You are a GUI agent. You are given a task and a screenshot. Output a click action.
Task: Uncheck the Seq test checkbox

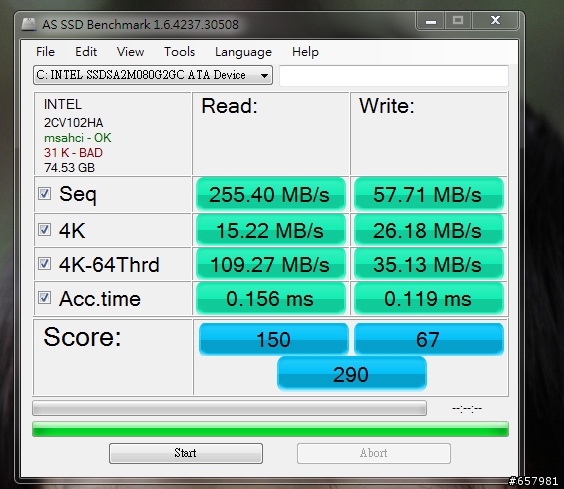pos(45,194)
